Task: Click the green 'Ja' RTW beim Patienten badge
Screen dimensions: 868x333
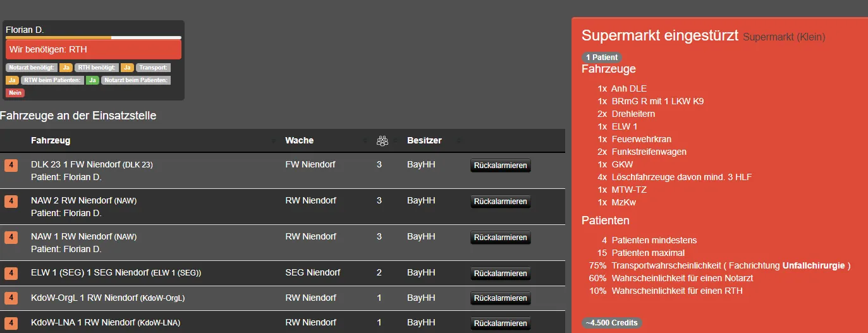Action: coord(92,80)
